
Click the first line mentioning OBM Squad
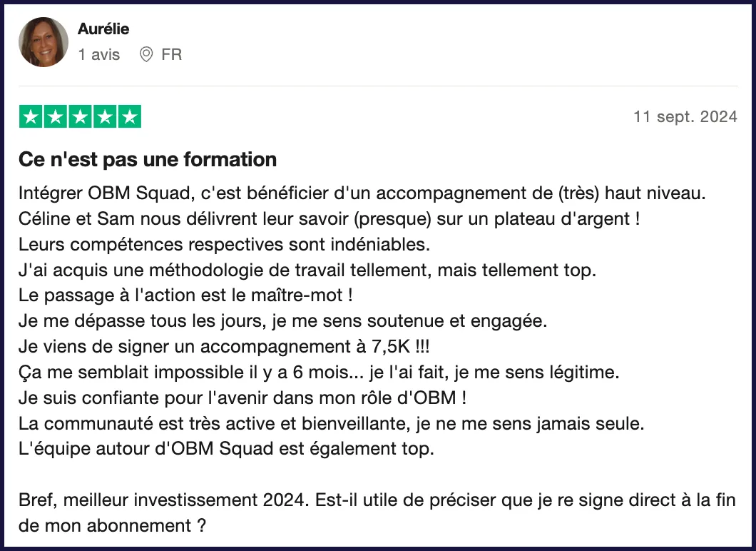click(x=362, y=193)
